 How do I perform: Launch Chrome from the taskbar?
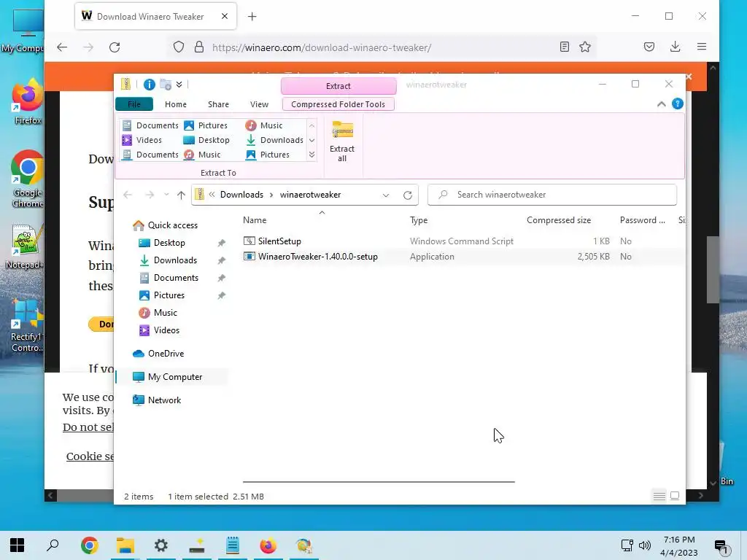(89, 545)
